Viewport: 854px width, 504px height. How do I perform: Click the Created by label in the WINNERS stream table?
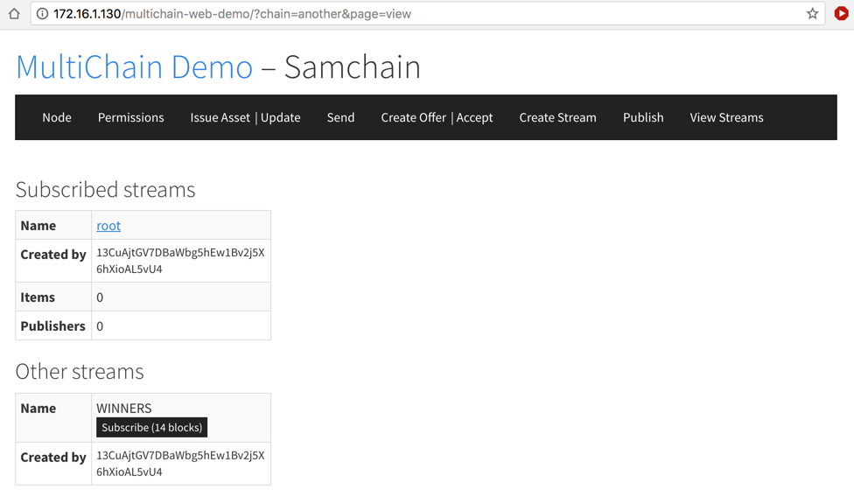tap(53, 457)
